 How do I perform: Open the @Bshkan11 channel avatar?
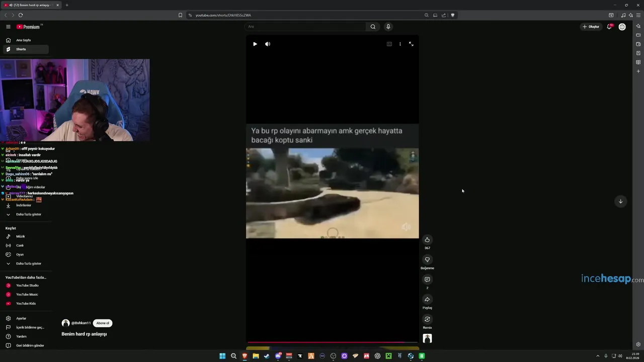(65, 323)
